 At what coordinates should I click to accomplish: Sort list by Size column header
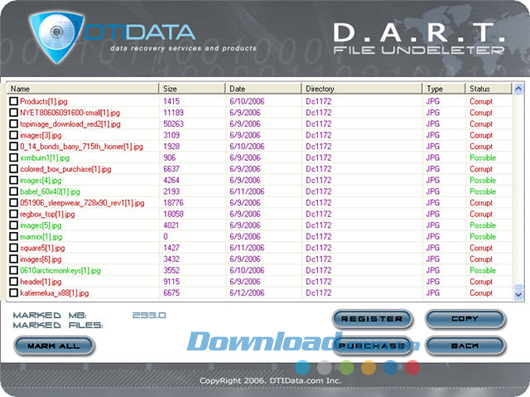tap(192, 89)
